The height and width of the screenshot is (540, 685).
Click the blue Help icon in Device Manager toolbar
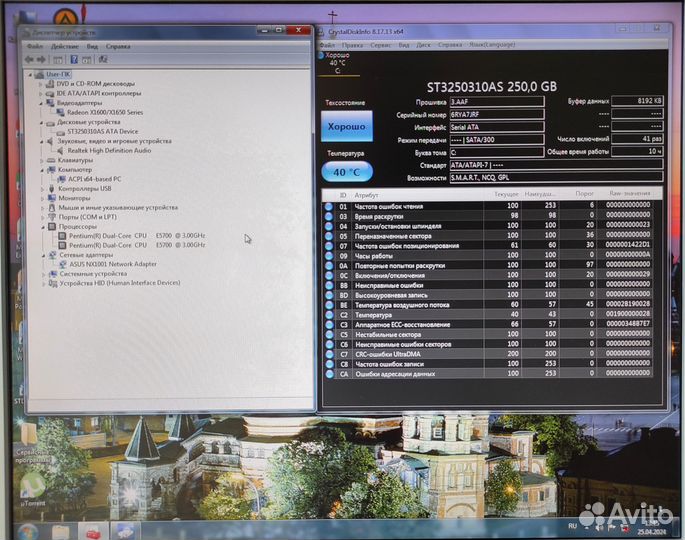74,60
